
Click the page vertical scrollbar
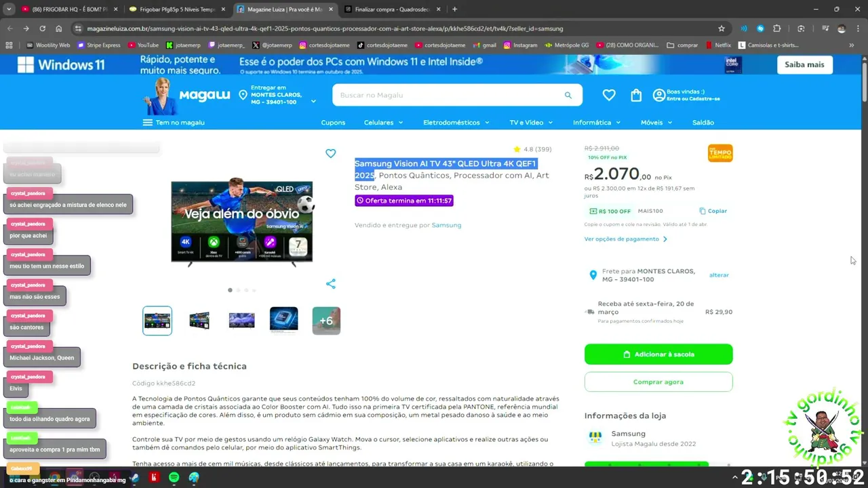(x=864, y=81)
